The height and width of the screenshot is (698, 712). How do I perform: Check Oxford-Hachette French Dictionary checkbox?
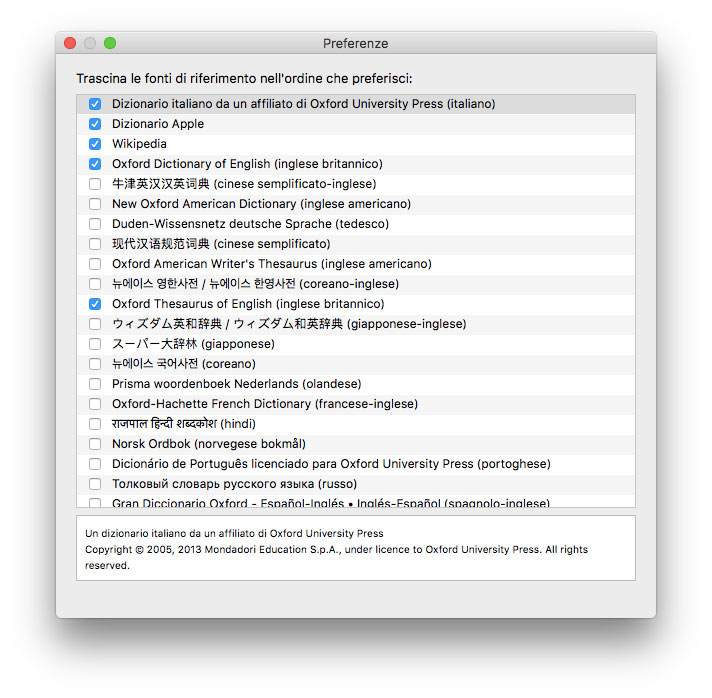95,404
